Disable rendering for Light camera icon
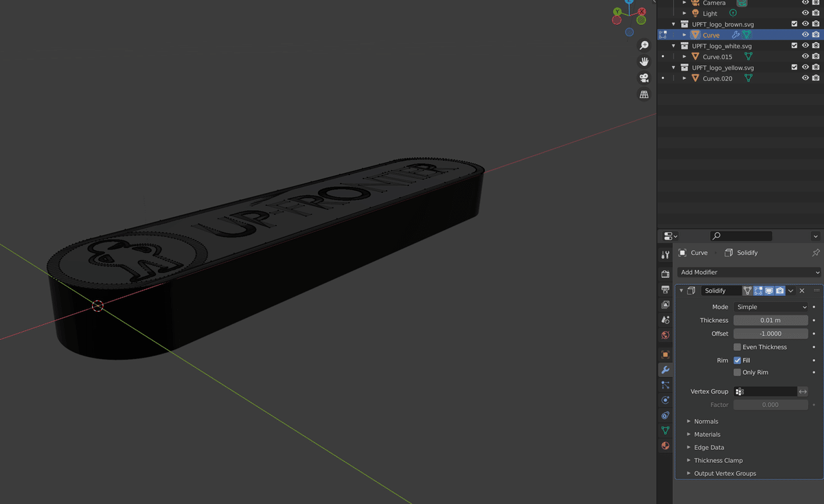824x504 pixels. coord(816,14)
